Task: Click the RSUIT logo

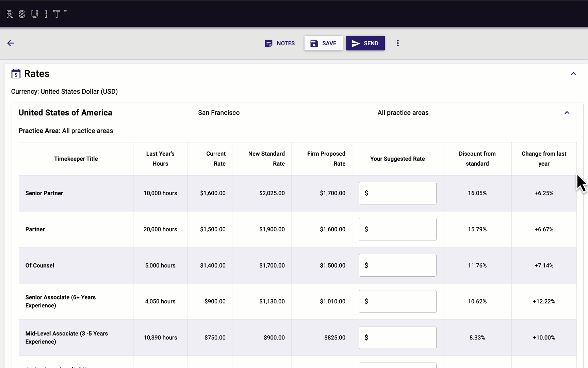Action: [37, 14]
